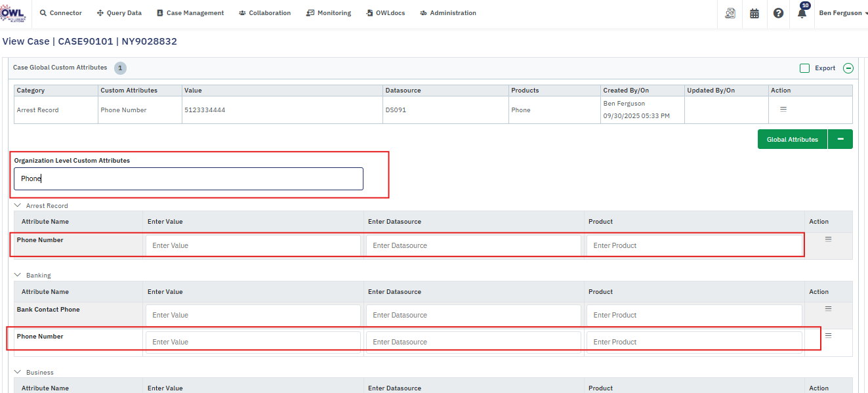
Task: Click the OWL logo
Action: pyautogui.click(x=12, y=13)
